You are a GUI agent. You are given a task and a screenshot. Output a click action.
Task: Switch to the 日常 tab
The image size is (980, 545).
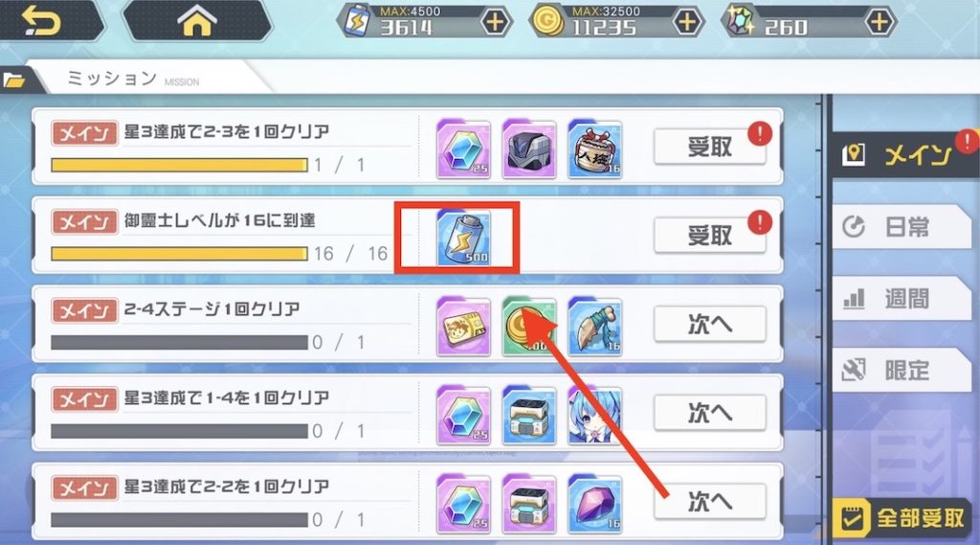coord(902,226)
